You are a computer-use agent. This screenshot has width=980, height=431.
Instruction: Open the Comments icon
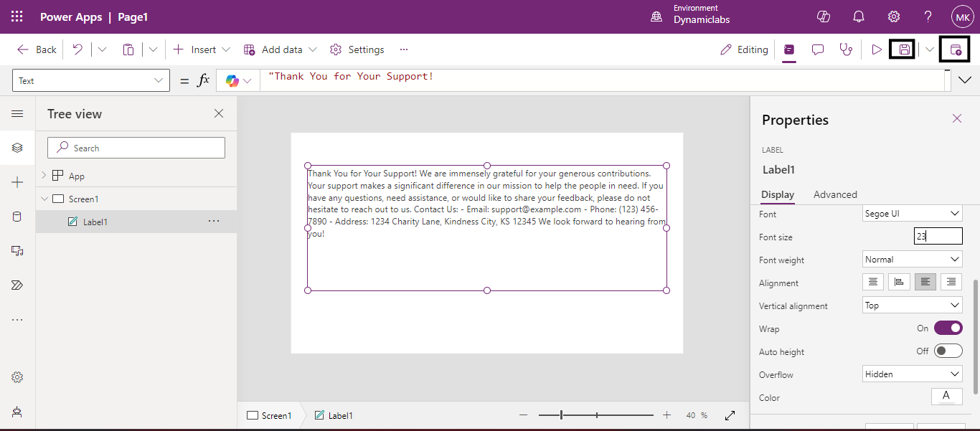pyautogui.click(x=817, y=49)
